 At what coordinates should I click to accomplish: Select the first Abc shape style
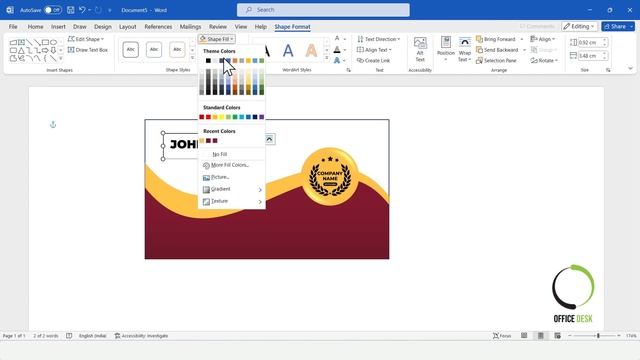point(131,49)
